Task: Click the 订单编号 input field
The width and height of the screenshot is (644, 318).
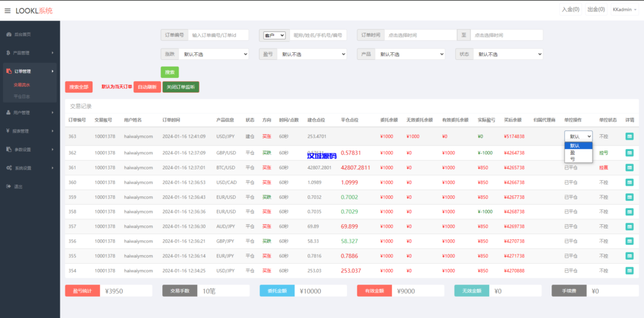Action: [218, 35]
